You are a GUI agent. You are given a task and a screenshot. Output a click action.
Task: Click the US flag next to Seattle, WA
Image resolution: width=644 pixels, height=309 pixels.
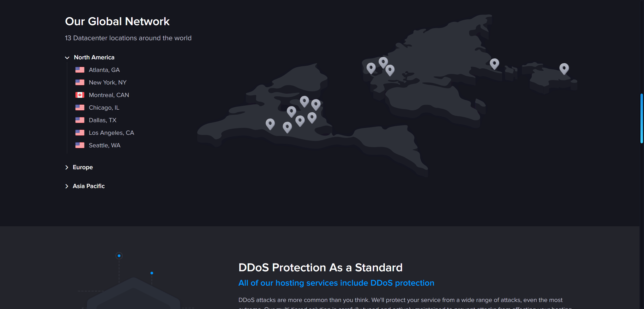(x=80, y=145)
